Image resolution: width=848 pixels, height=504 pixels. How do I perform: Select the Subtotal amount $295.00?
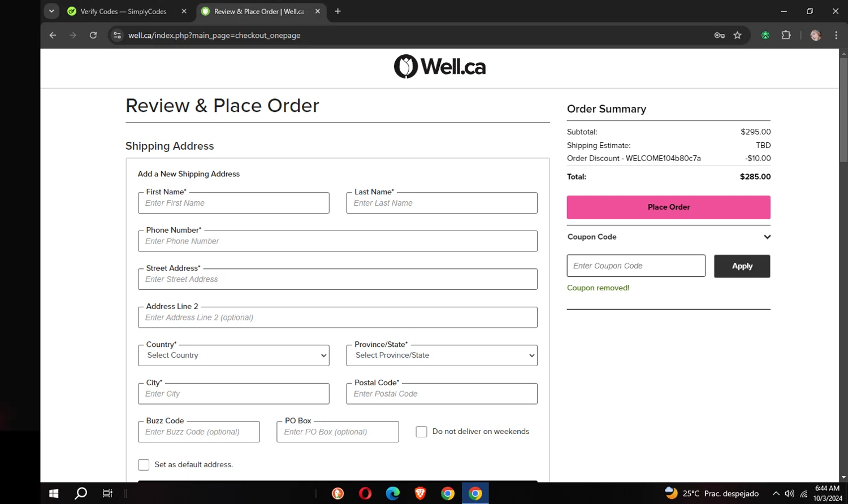[x=756, y=132]
